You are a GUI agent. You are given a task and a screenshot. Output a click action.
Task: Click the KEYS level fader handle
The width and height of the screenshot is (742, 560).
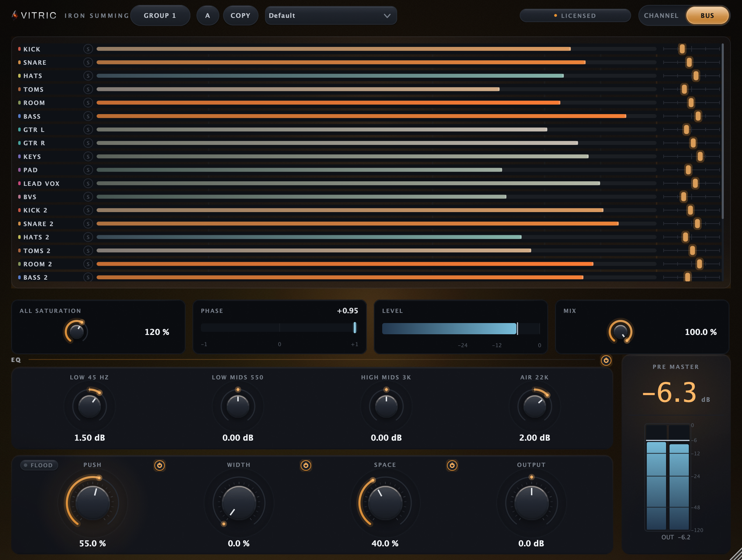pyautogui.click(x=700, y=156)
